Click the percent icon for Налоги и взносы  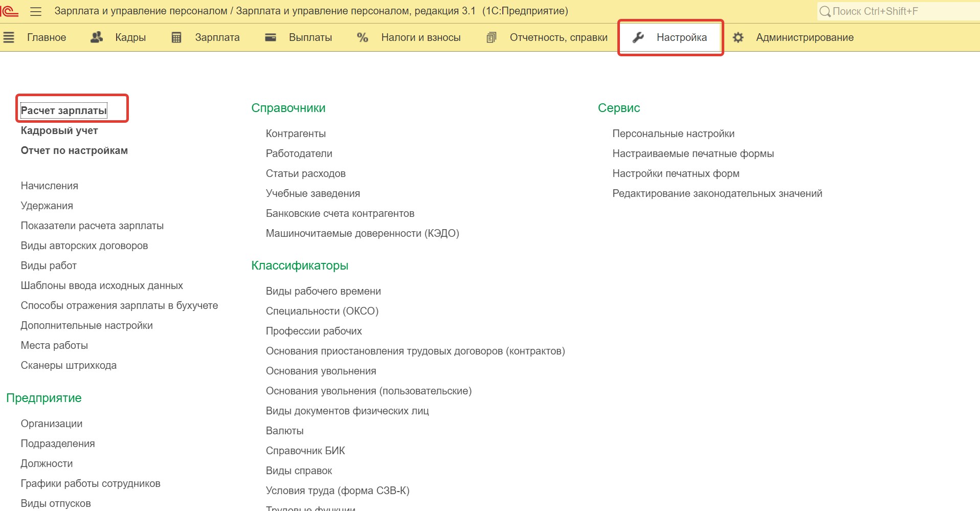(363, 37)
